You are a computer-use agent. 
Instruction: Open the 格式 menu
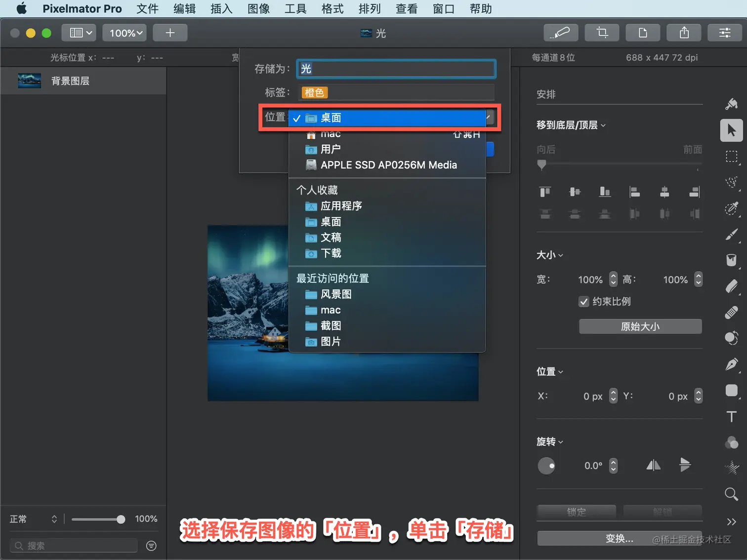(x=332, y=9)
